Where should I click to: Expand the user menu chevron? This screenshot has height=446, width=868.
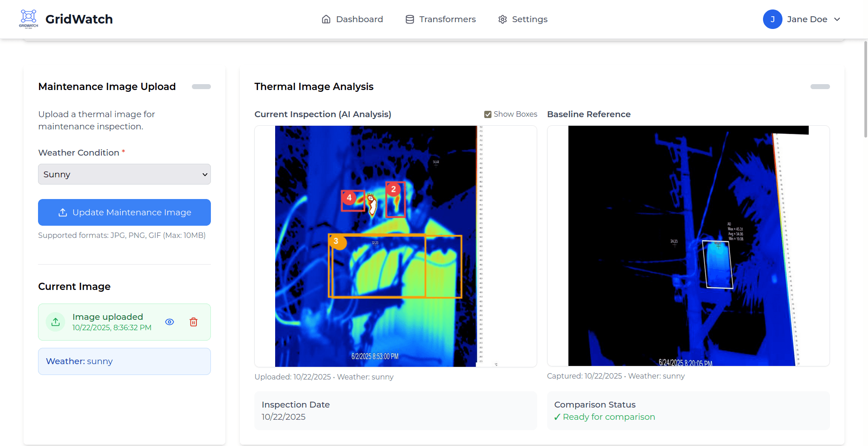pyautogui.click(x=837, y=19)
